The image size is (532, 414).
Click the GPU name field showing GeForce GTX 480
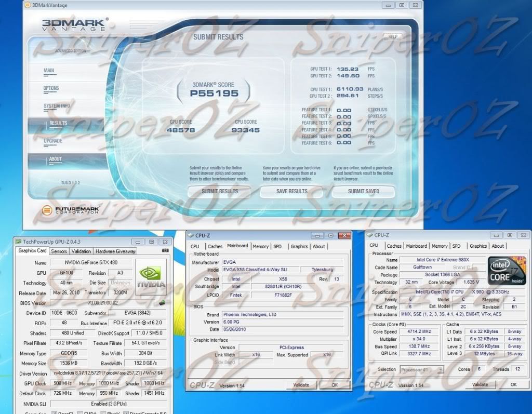[90, 263]
